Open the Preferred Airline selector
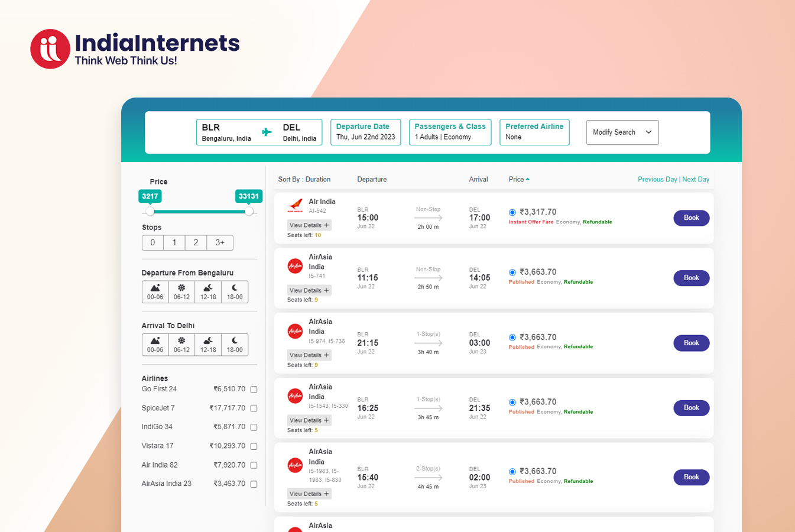Viewport: 795px width, 532px height. point(534,132)
